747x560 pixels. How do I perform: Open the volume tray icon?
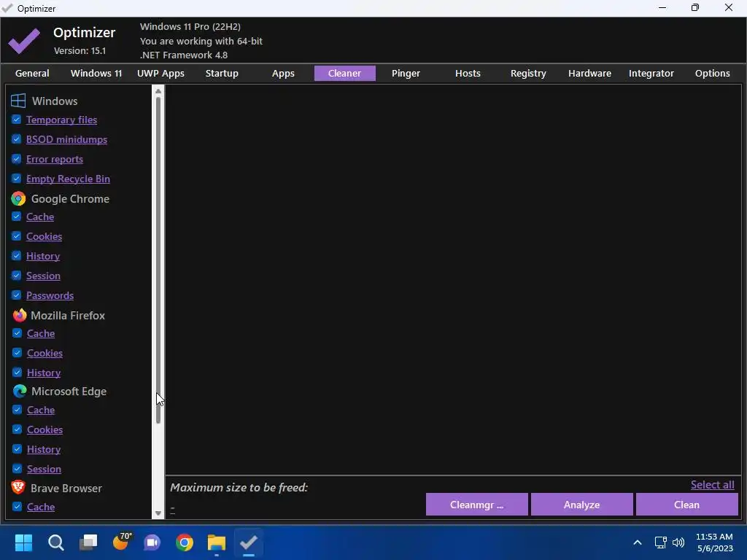tap(678, 542)
